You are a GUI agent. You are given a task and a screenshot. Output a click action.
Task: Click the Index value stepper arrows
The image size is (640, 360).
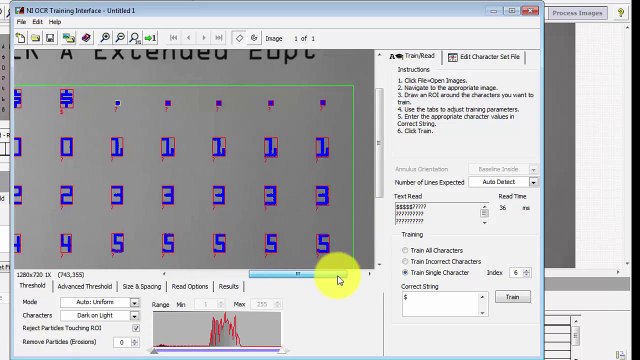point(526,273)
